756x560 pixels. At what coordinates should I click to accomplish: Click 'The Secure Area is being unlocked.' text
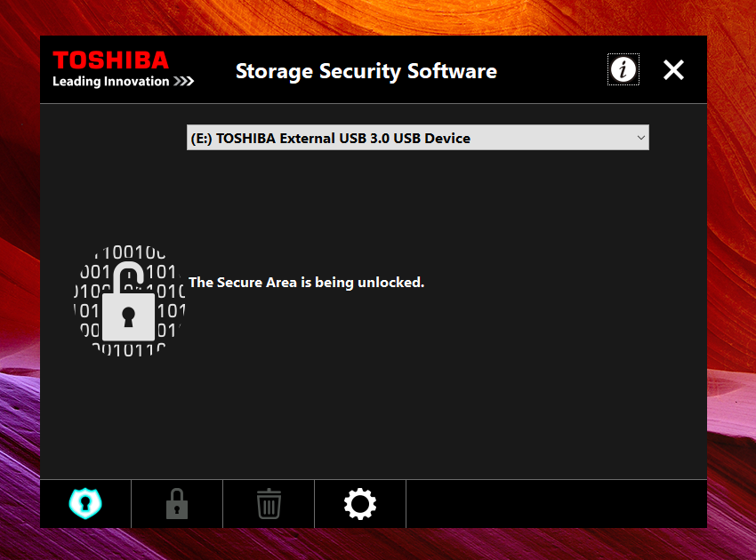[x=306, y=283]
